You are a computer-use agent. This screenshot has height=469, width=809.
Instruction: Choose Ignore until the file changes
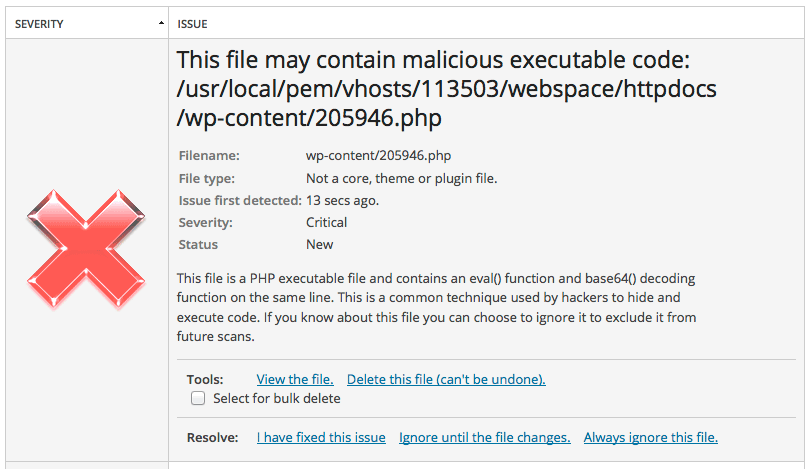[x=484, y=438]
